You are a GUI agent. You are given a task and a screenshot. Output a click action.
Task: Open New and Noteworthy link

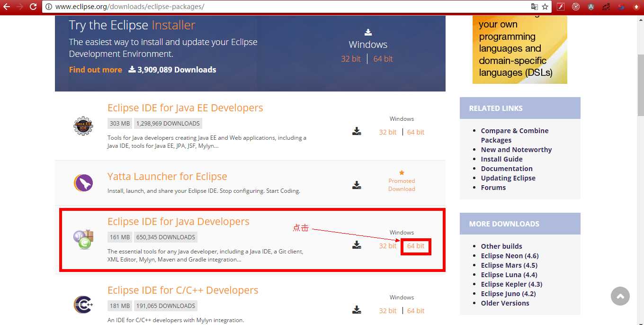click(516, 150)
